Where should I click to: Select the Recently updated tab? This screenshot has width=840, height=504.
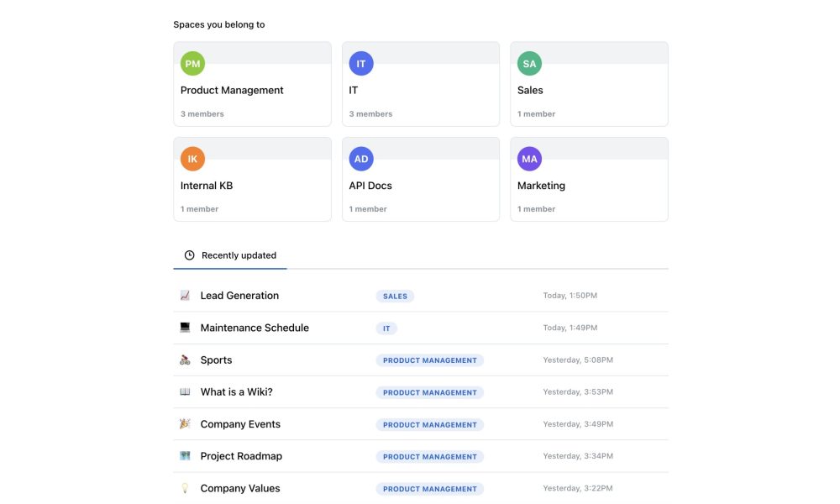pos(230,255)
